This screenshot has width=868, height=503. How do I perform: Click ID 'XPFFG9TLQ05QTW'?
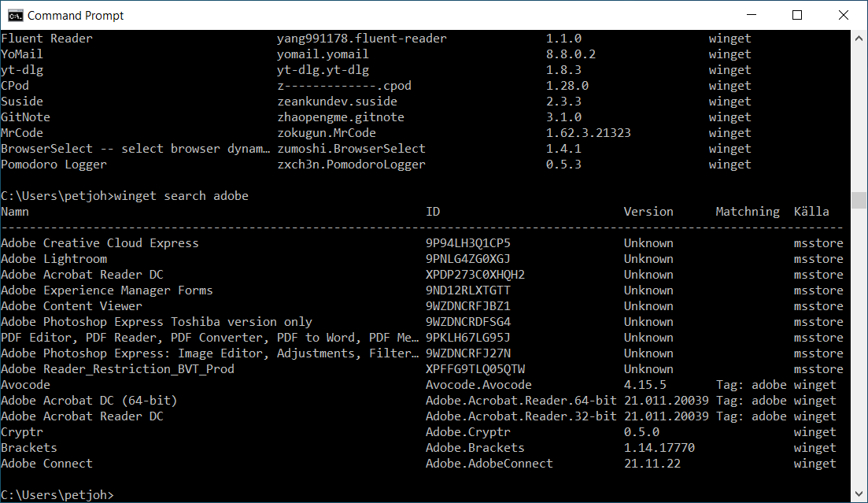pos(475,369)
